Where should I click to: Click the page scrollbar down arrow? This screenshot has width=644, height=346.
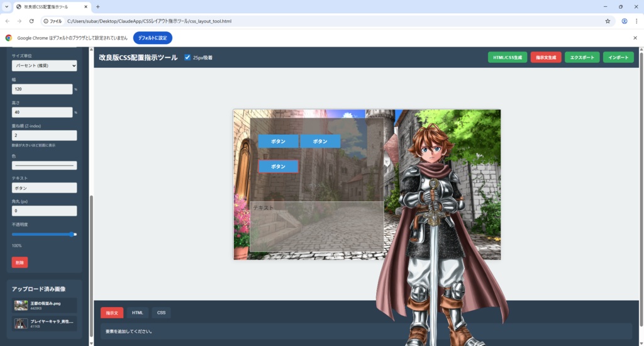click(641, 343)
